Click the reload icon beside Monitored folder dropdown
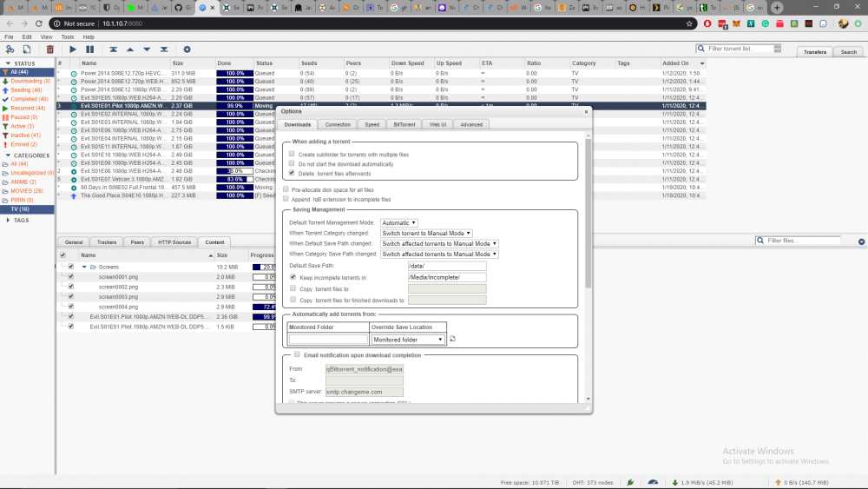Viewport: 868px width, 489px height. click(x=452, y=339)
